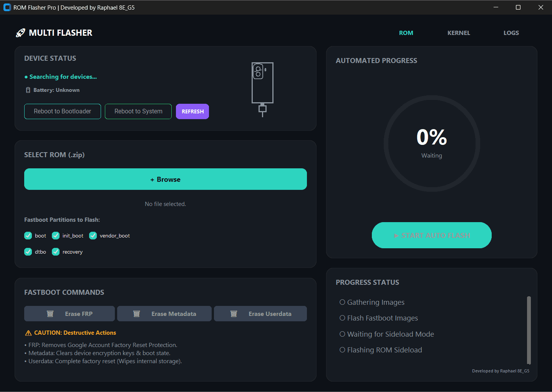Click the Progress Status scrollbar

529,330
